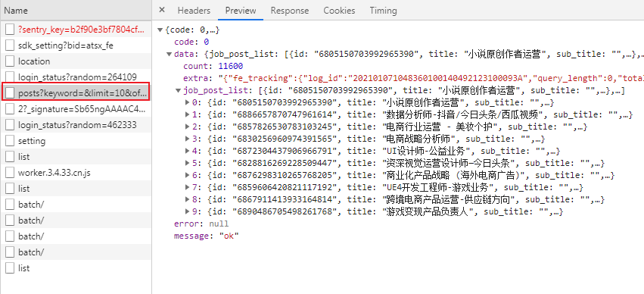Image resolution: width=644 pixels, height=294 pixels.
Task: Collapse the data object node
Action: click(x=170, y=55)
